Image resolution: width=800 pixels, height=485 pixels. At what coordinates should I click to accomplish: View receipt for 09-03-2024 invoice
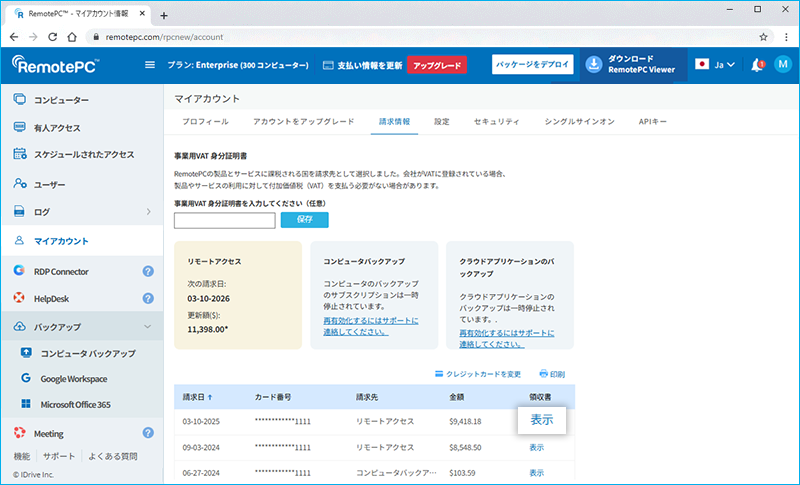click(x=536, y=447)
